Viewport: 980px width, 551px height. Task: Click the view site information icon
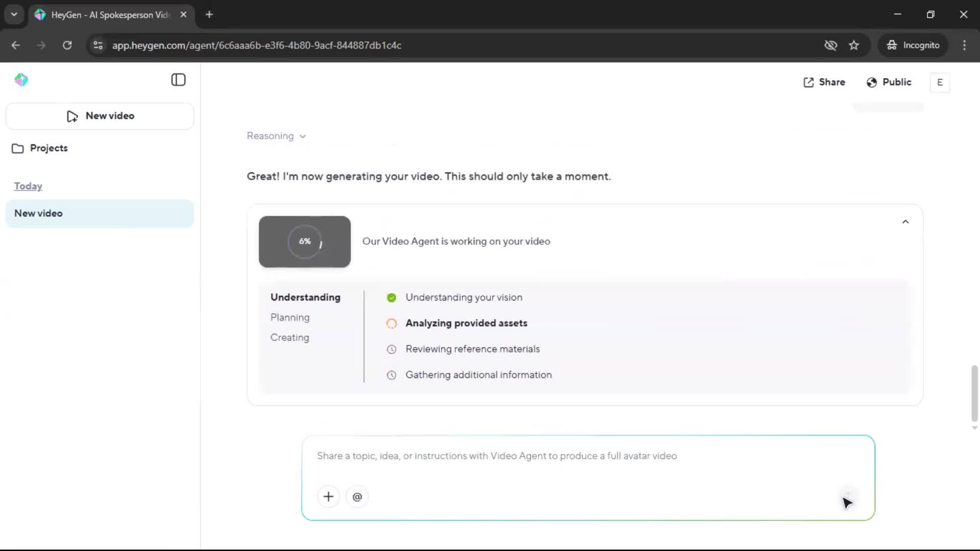tap(98, 45)
